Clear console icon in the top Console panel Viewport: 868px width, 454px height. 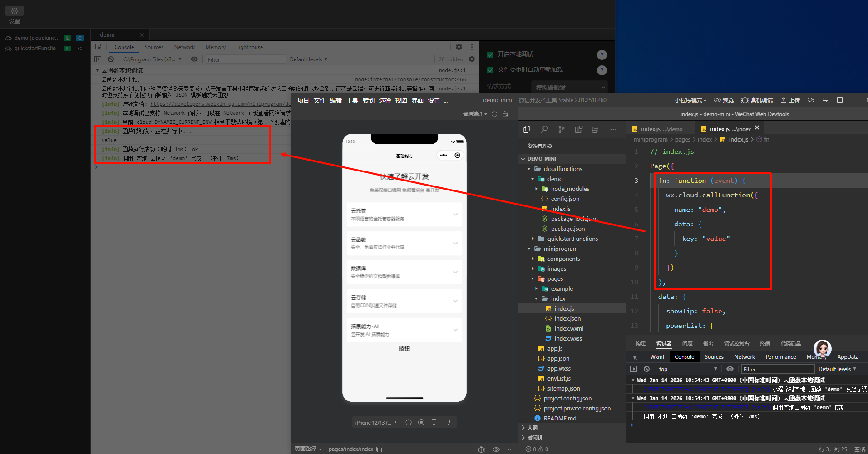point(111,59)
